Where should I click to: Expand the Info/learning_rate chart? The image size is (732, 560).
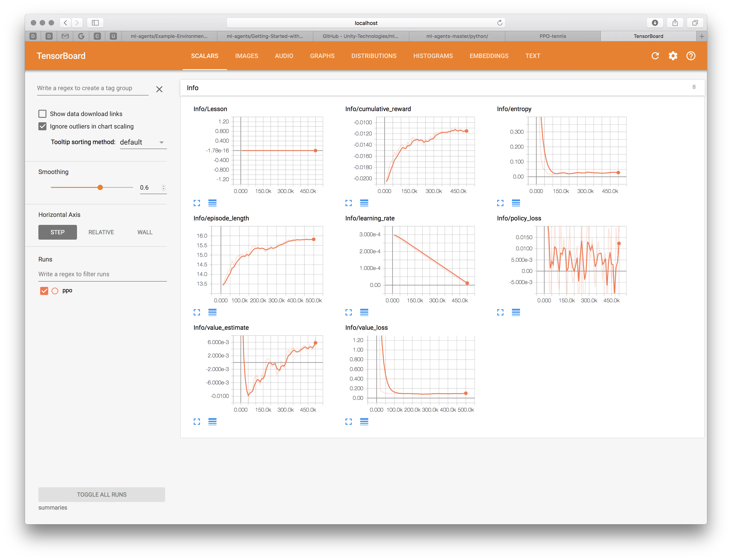click(x=348, y=312)
